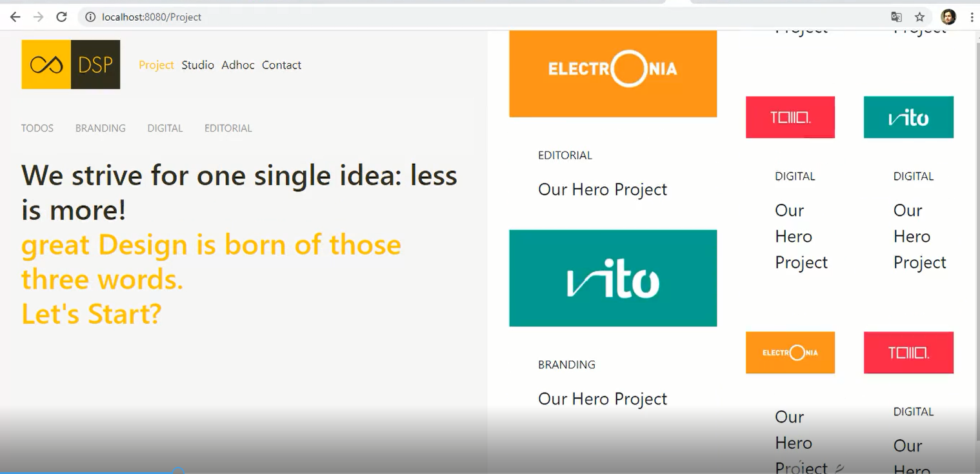The height and width of the screenshot is (474, 980).
Task: Open the user profile avatar
Action: [948, 17]
